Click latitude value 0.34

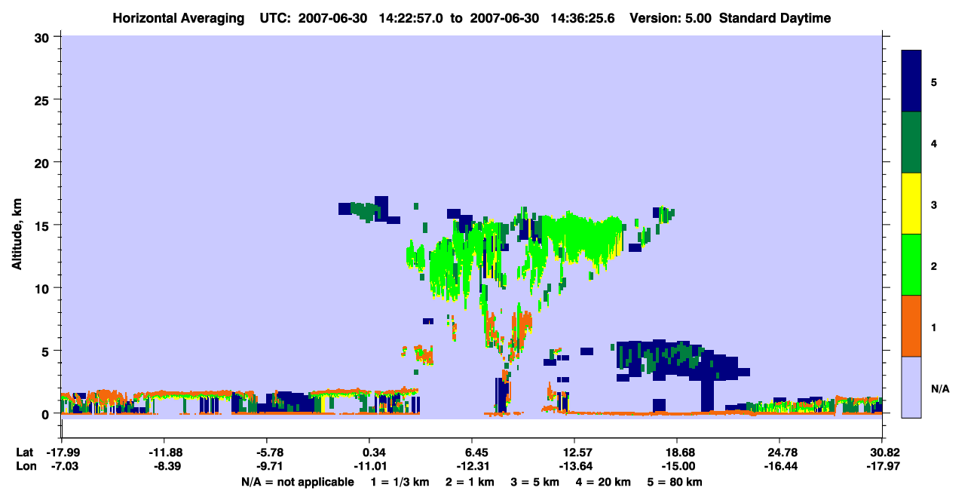pos(375,452)
